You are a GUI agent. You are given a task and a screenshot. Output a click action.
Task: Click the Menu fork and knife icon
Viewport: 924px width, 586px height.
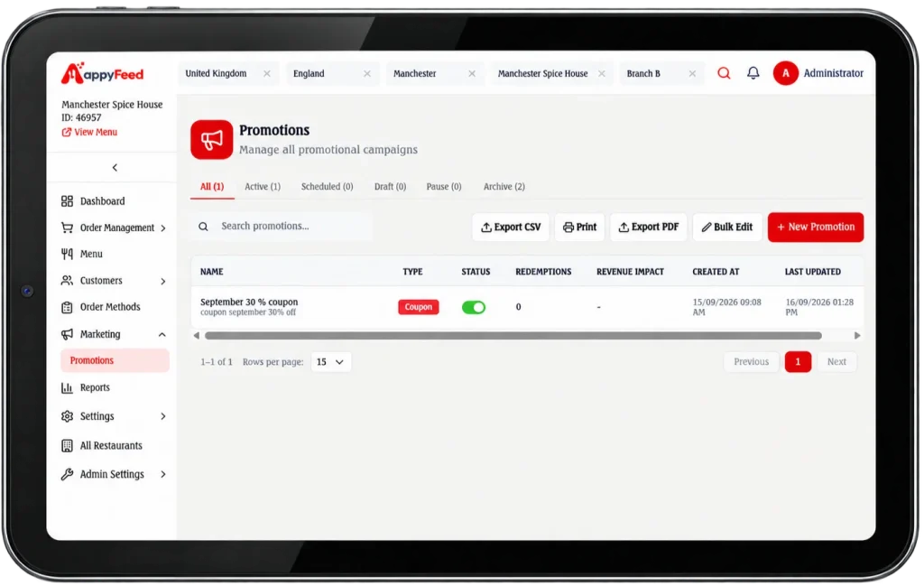[67, 254]
